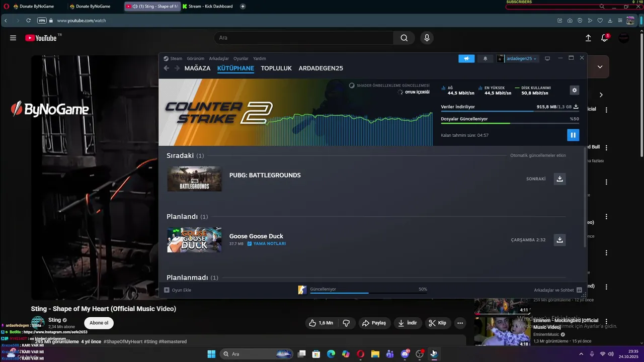
Task: Click the Goose Goose Duck thumbnail
Action: coord(194,240)
